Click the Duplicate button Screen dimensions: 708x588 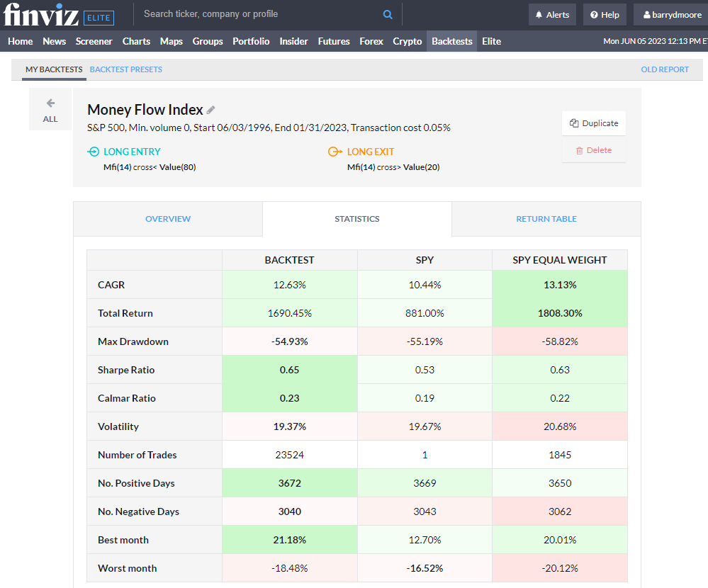tap(593, 123)
